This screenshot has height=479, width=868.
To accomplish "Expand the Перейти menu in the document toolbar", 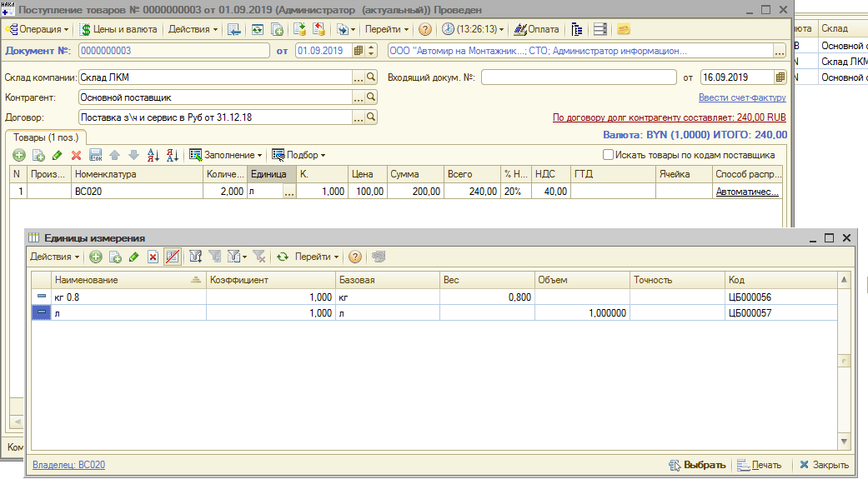I will point(386,29).
